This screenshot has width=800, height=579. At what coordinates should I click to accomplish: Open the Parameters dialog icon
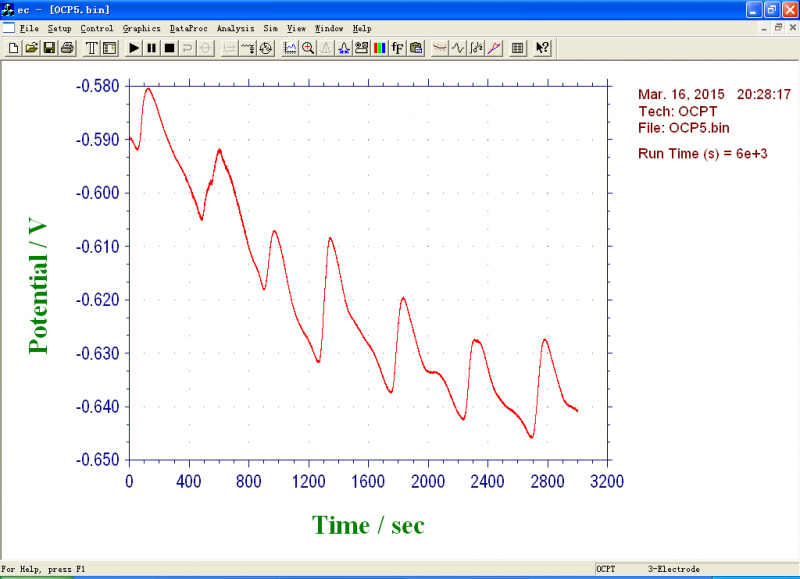[109, 48]
